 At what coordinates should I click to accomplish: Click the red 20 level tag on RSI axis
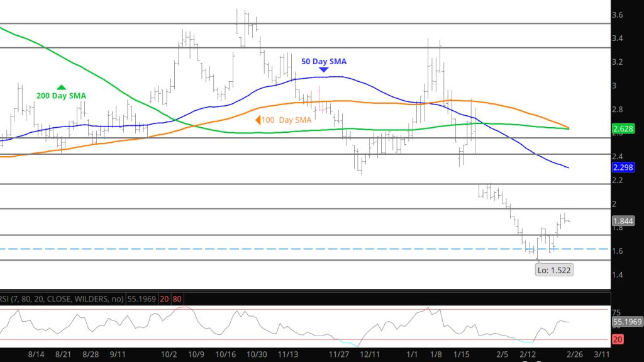[x=618, y=341]
